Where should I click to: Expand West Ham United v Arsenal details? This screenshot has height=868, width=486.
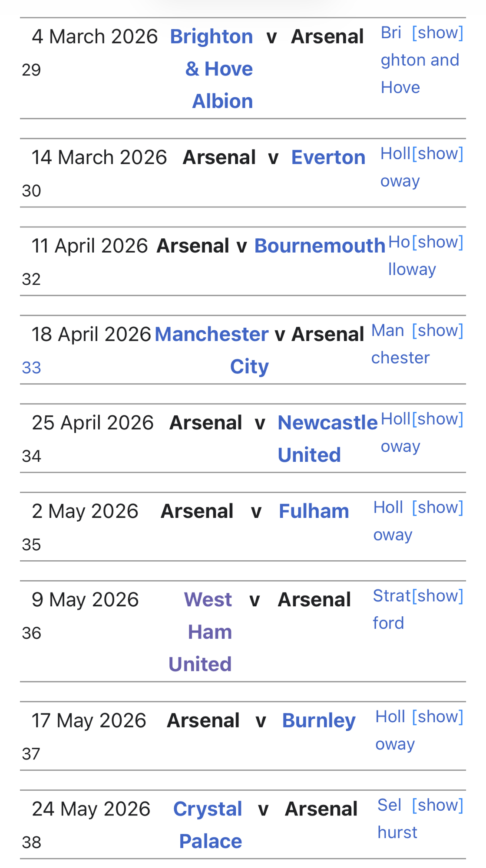click(437, 596)
